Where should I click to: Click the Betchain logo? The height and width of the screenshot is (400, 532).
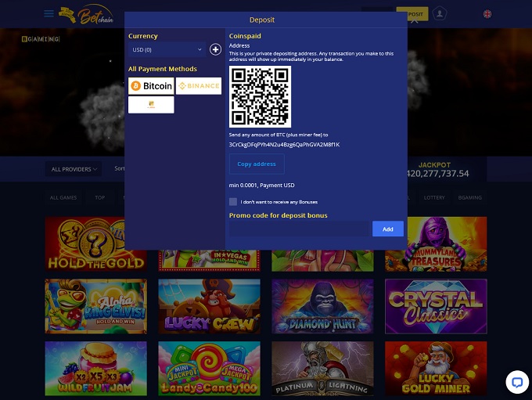pos(86,15)
